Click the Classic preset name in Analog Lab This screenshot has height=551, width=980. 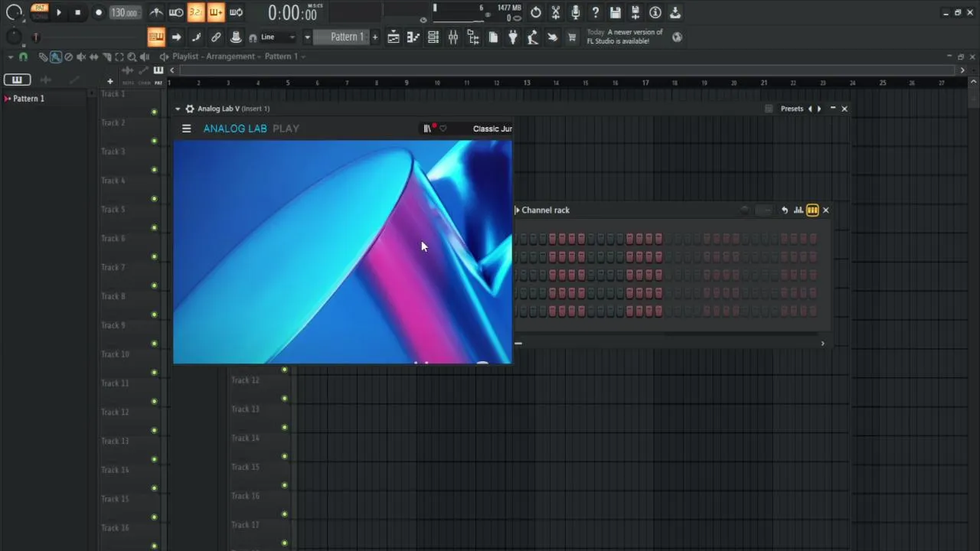pyautogui.click(x=492, y=129)
